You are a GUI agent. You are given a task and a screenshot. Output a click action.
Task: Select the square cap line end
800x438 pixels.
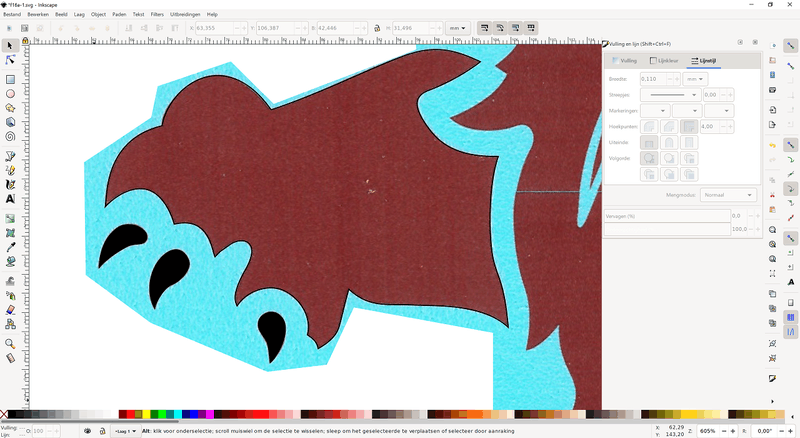pos(689,142)
